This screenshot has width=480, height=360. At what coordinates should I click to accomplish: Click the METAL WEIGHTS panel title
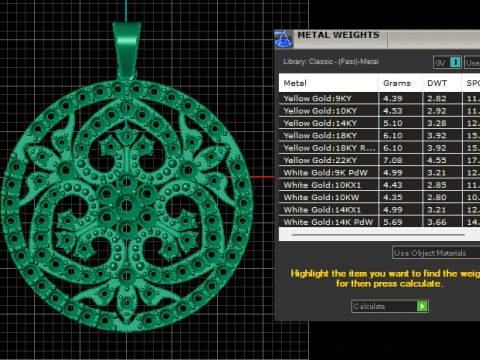[x=338, y=35]
